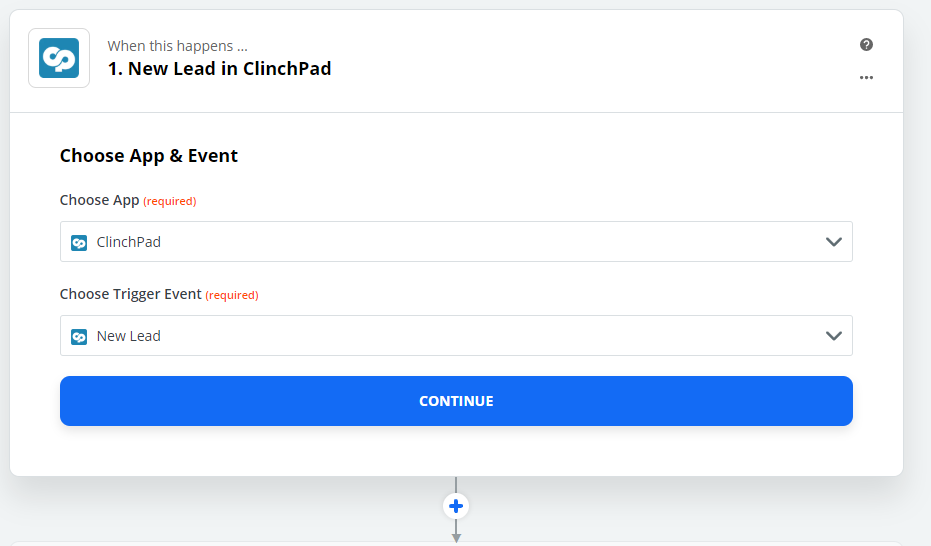Open the app selector showing ClinchPad
This screenshot has width=931, height=546.
pyautogui.click(x=440, y=242)
